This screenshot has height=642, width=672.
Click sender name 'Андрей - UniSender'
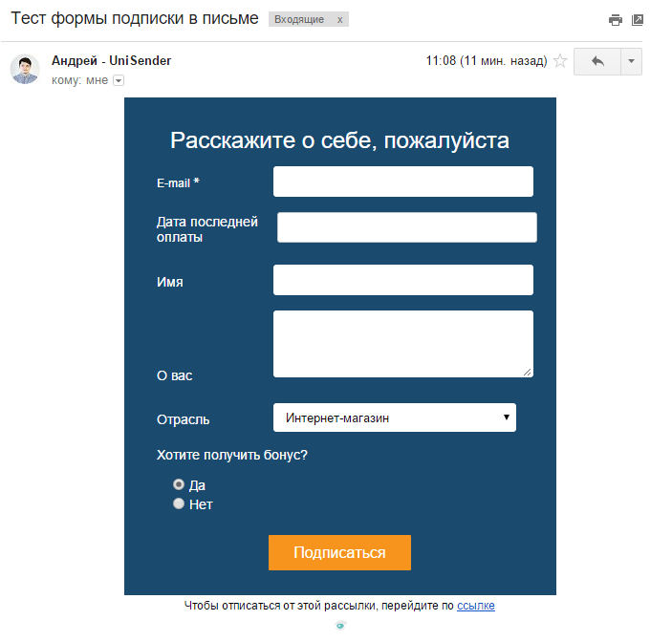(x=112, y=61)
